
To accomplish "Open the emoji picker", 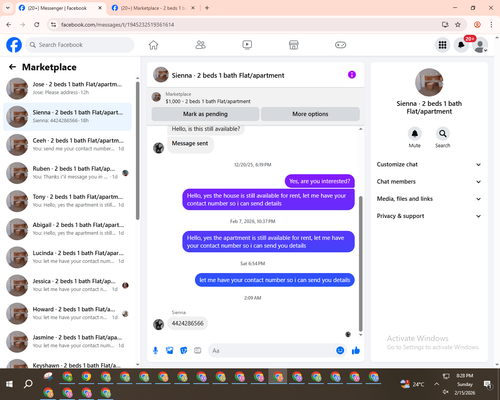I will [x=340, y=350].
